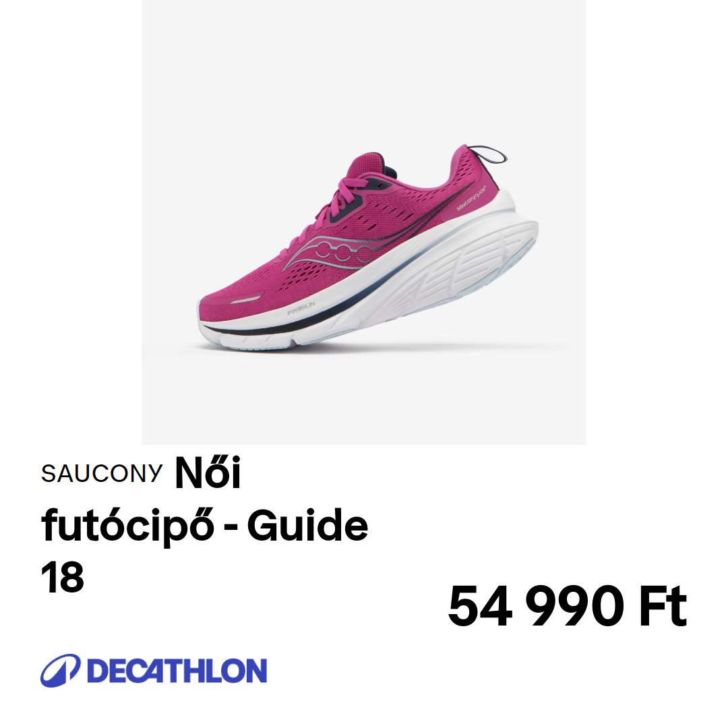
Task: Click the word Guide in the product title
Action: point(307,525)
